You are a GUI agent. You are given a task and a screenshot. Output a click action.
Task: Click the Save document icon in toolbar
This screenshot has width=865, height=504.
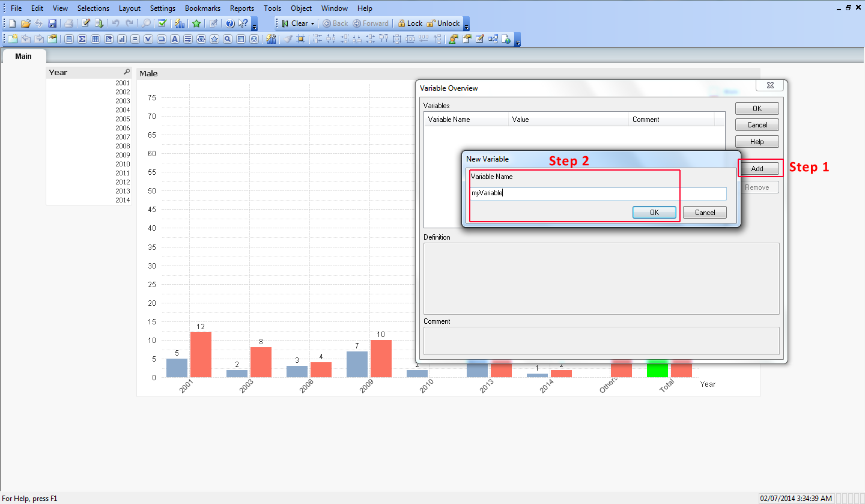click(52, 23)
